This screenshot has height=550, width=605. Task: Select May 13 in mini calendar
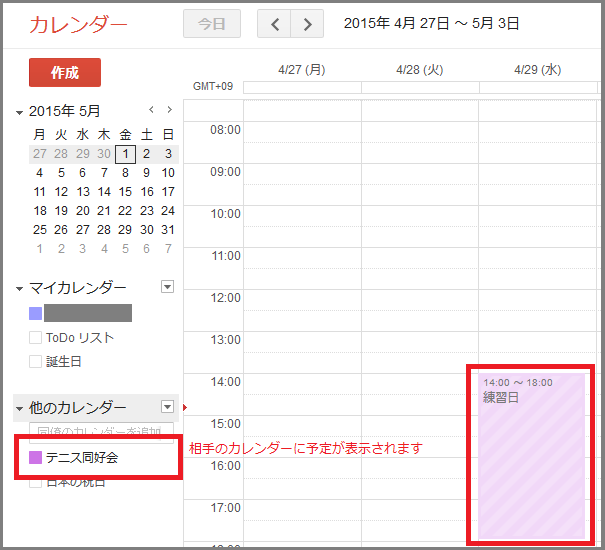click(83, 192)
